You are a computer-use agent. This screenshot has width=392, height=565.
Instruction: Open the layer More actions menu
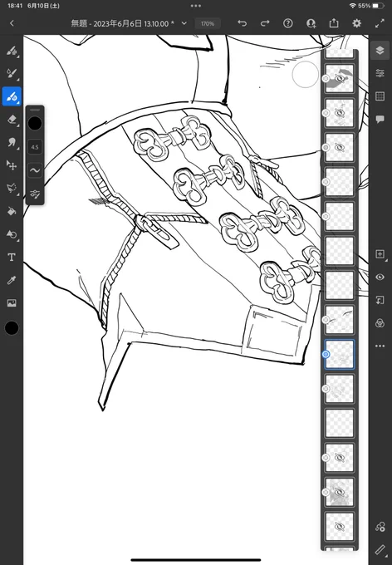point(380,346)
